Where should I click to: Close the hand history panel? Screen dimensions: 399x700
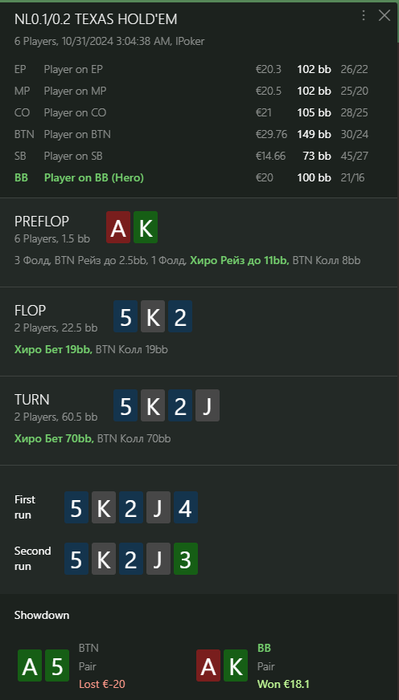pos(384,16)
